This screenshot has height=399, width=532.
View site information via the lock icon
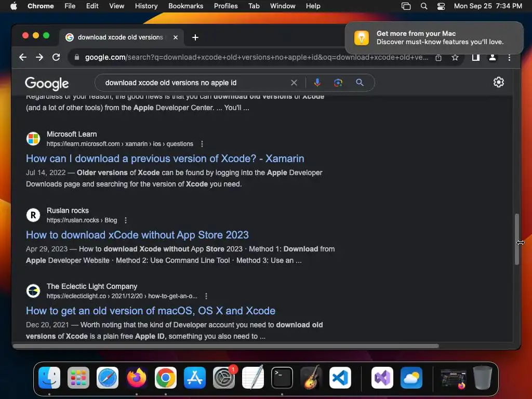coord(77,57)
